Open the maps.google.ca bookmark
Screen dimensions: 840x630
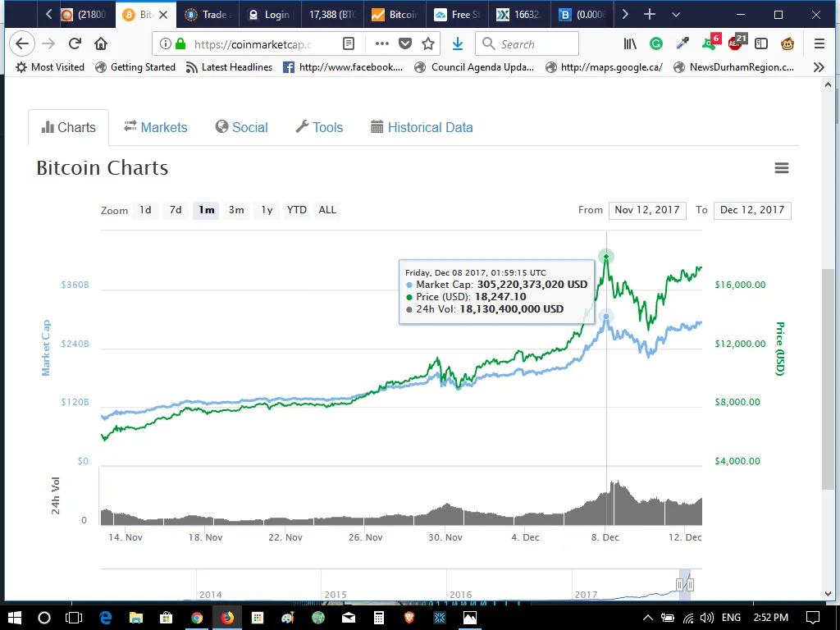coord(604,67)
